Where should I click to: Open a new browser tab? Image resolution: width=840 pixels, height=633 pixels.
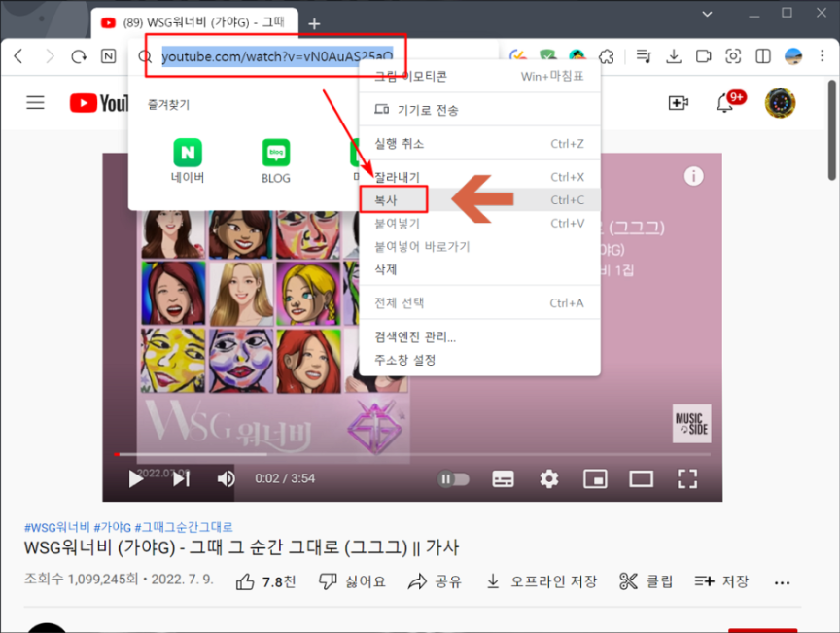coord(314,23)
